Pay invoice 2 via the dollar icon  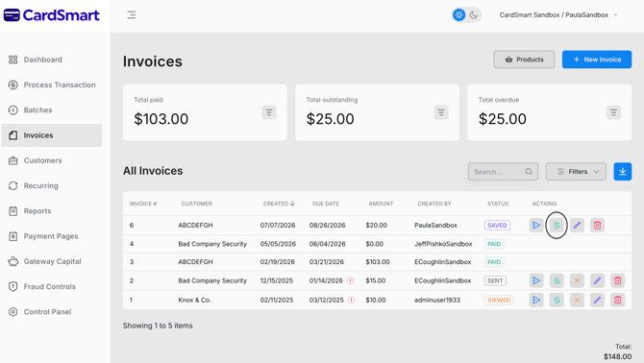point(557,280)
